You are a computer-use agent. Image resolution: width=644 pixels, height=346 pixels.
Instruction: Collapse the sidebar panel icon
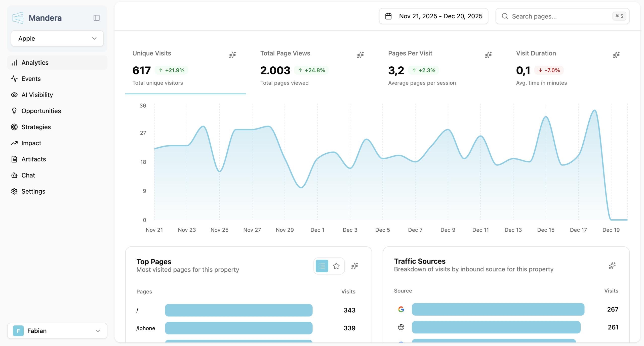click(x=97, y=18)
